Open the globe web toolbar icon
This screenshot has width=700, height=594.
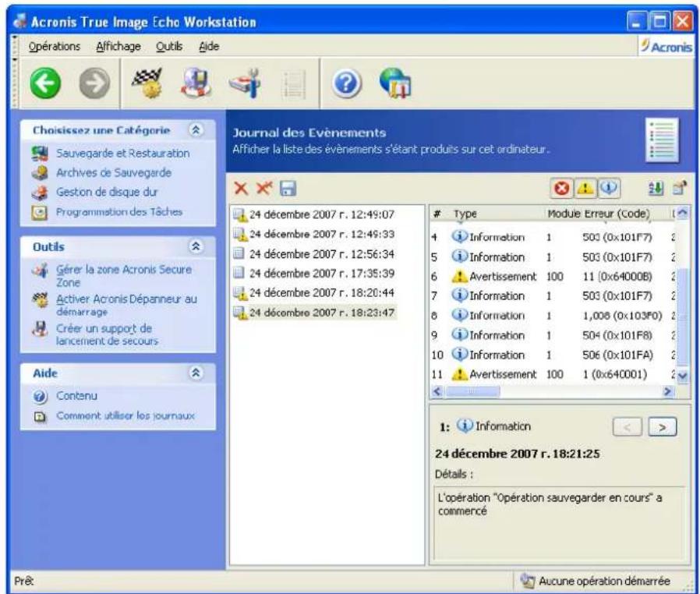coord(395,83)
